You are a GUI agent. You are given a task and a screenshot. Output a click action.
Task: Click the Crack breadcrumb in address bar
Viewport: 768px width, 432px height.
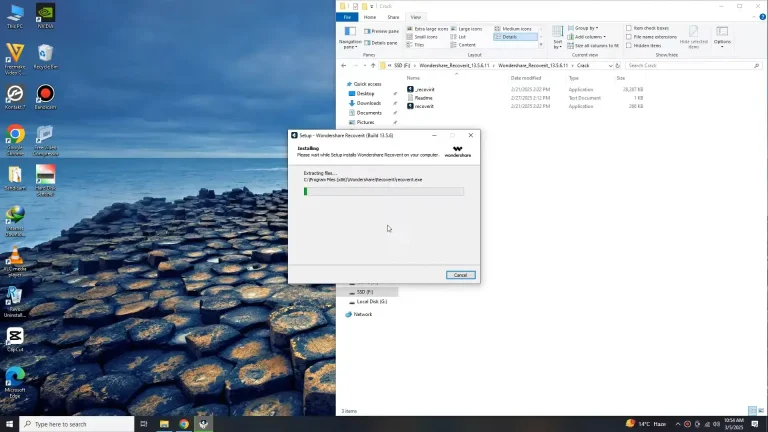point(583,66)
